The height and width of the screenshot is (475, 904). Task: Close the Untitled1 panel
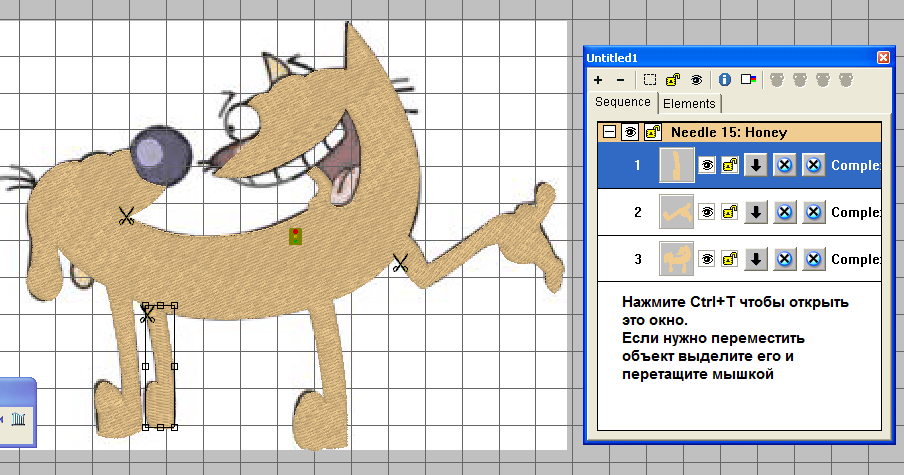pyautogui.click(x=883, y=58)
